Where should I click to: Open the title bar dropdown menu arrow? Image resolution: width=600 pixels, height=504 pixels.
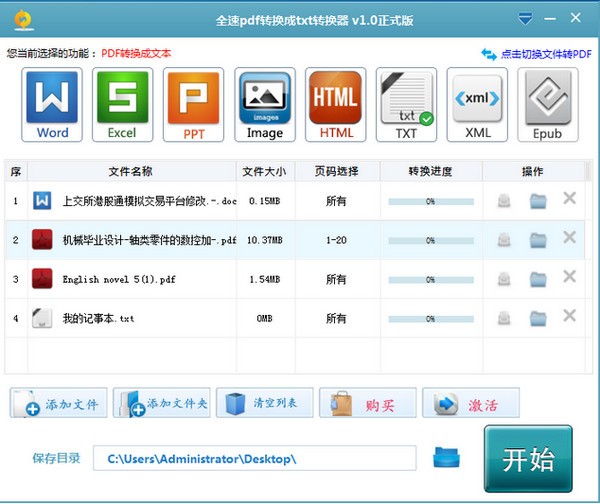tap(526, 19)
